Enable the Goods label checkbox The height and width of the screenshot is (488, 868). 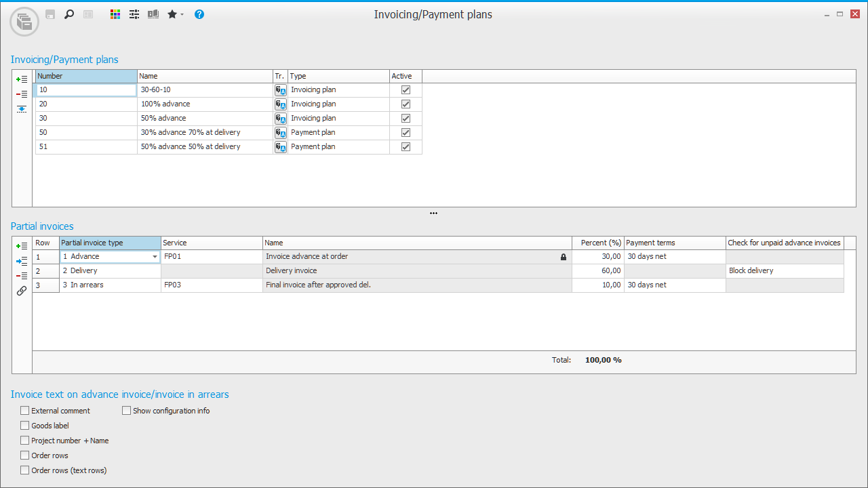pyautogui.click(x=25, y=426)
